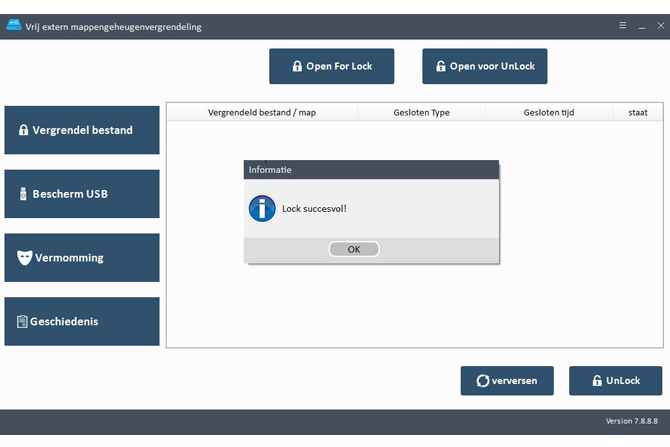Image resolution: width=670 pixels, height=447 pixels.
Task: Click the staat column header
Action: (x=638, y=113)
